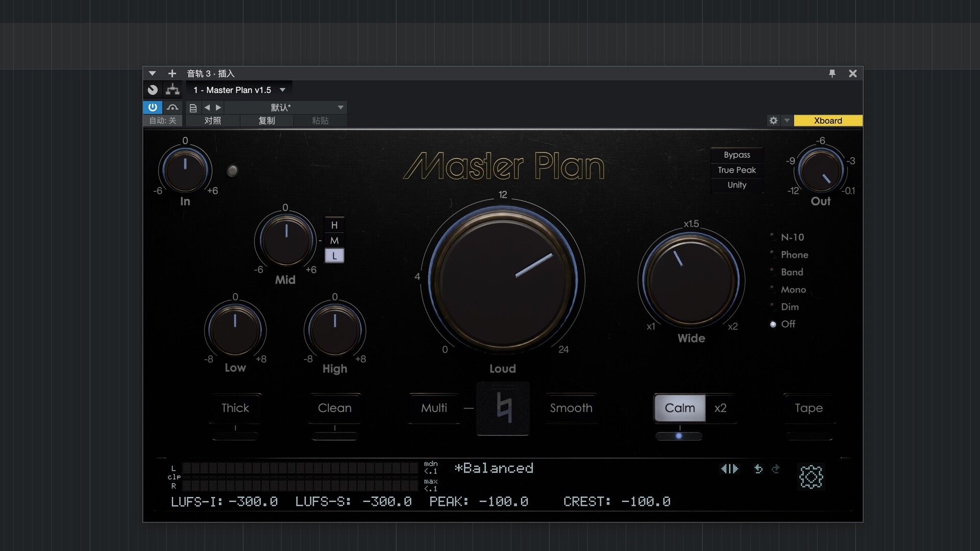Select the M mid frequency option

[334, 240]
